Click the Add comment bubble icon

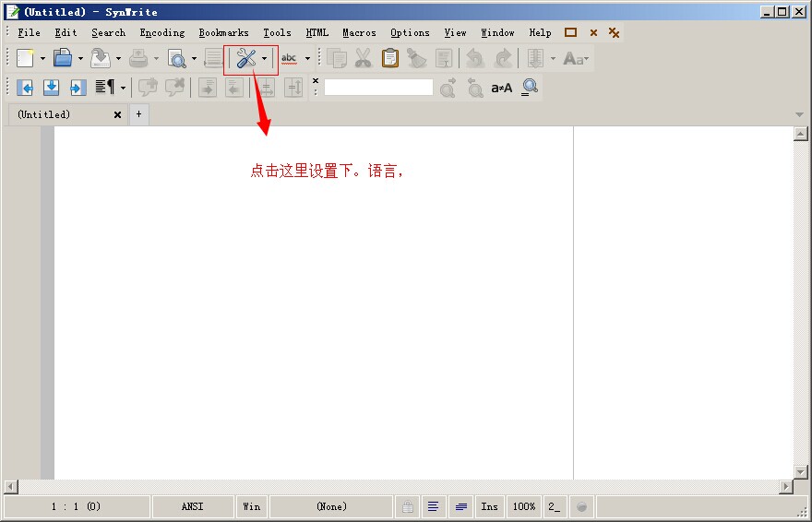[x=149, y=88]
